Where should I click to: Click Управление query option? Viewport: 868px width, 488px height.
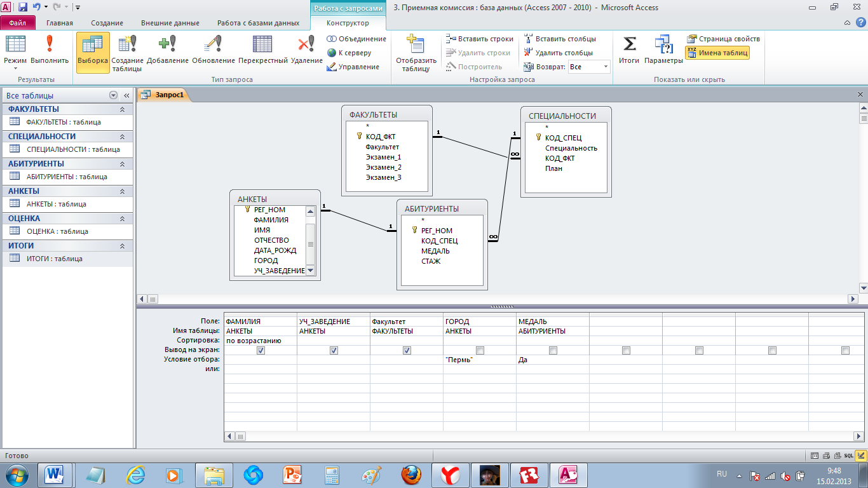coord(353,67)
